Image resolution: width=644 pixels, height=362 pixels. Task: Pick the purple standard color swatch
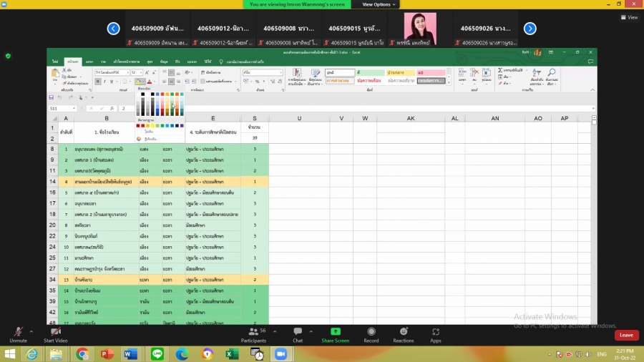pyautogui.click(x=182, y=126)
